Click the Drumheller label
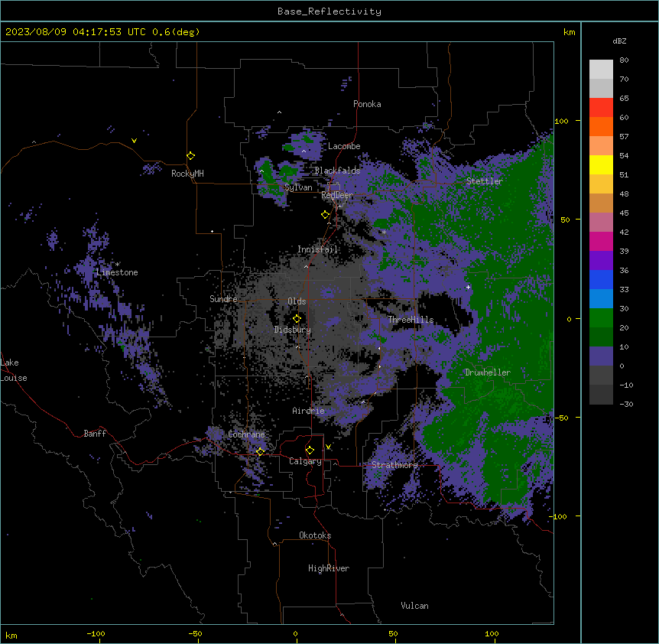The width and height of the screenshot is (659, 644). pos(488,372)
